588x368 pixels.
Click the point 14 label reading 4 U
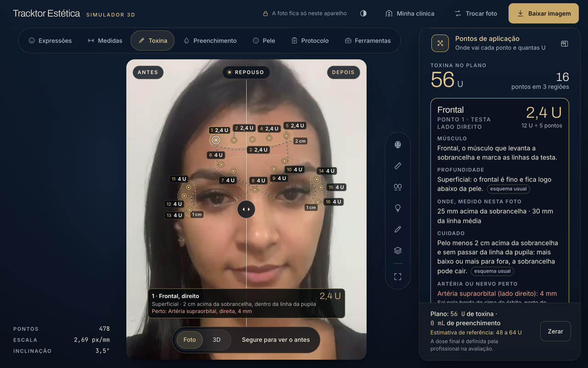click(327, 171)
